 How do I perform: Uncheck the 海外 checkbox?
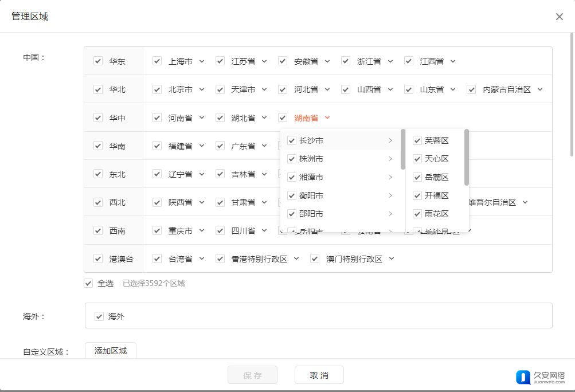point(100,316)
